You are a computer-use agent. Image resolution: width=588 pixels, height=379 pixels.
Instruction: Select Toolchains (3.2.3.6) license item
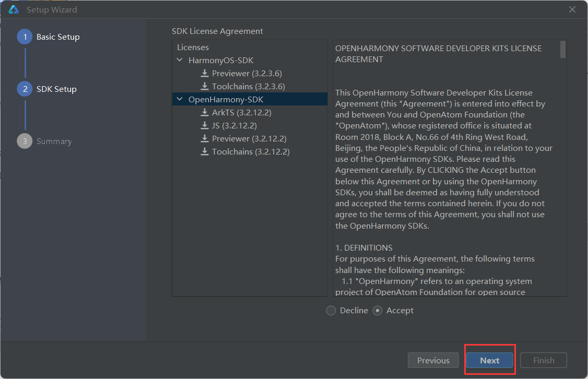[248, 87]
